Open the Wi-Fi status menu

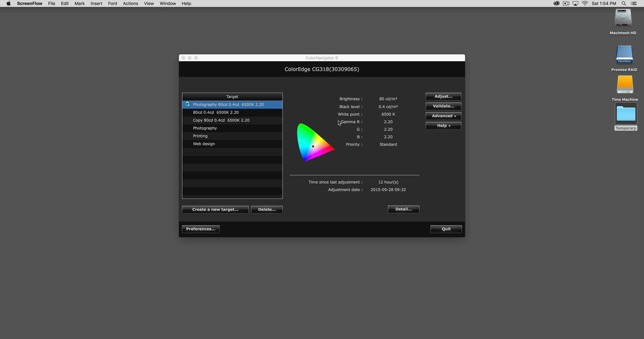pos(585,3)
